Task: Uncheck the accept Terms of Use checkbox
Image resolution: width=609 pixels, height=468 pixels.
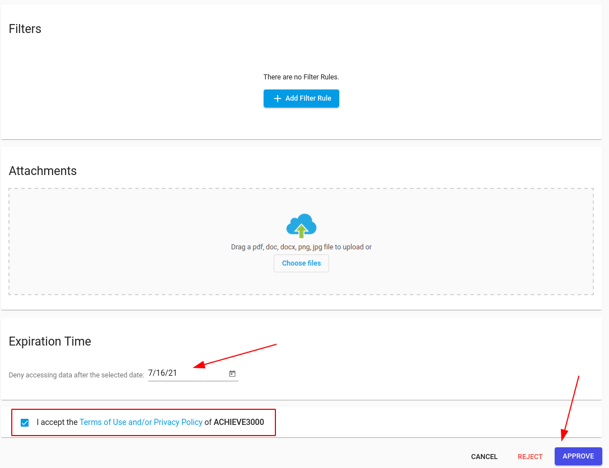Action: tap(24, 423)
